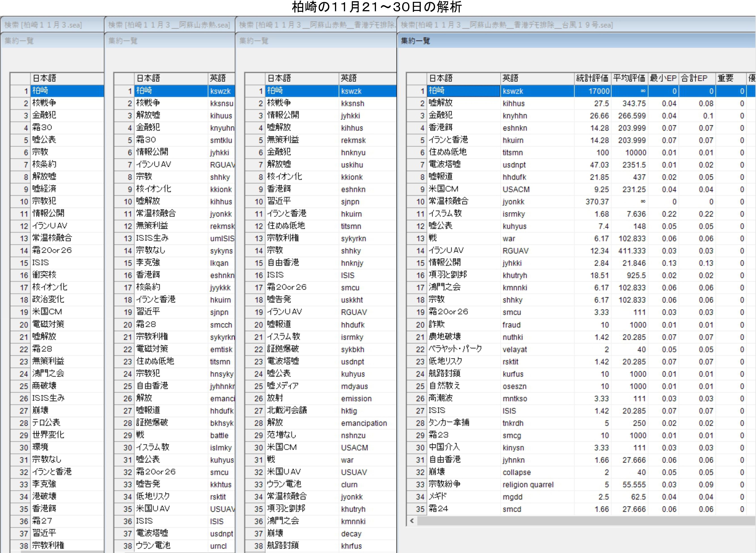This screenshot has height=553, width=756.
Task: Select the decay English cell
Action: point(351,534)
